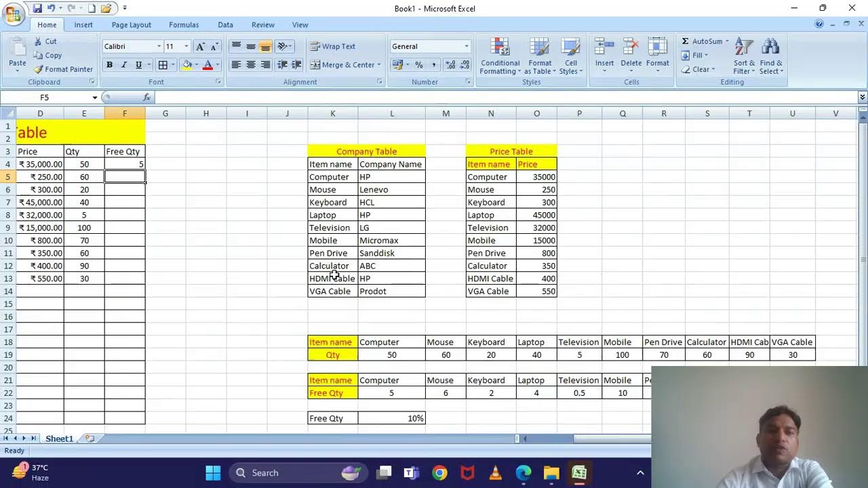The image size is (868, 488).
Task: Select column L header
Action: click(x=392, y=113)
